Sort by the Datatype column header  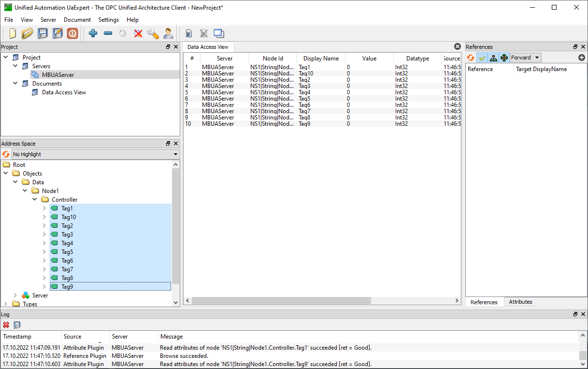tap(417, 59)
